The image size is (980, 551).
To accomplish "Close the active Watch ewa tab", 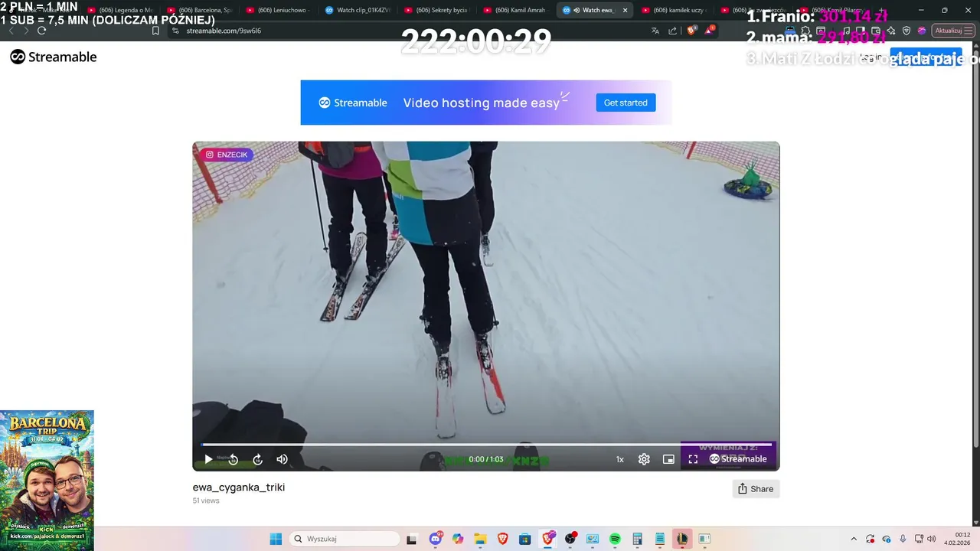I will [625, 10].
